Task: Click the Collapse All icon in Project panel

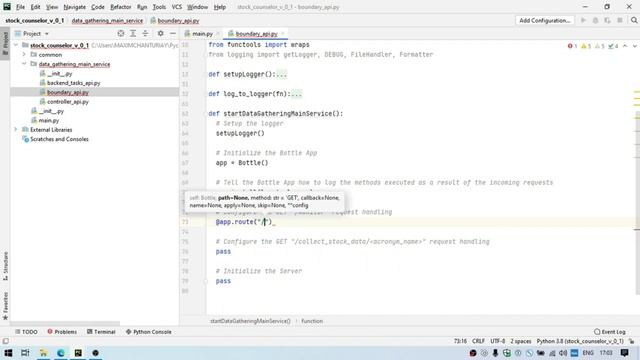Action: [x=145, y=33]
